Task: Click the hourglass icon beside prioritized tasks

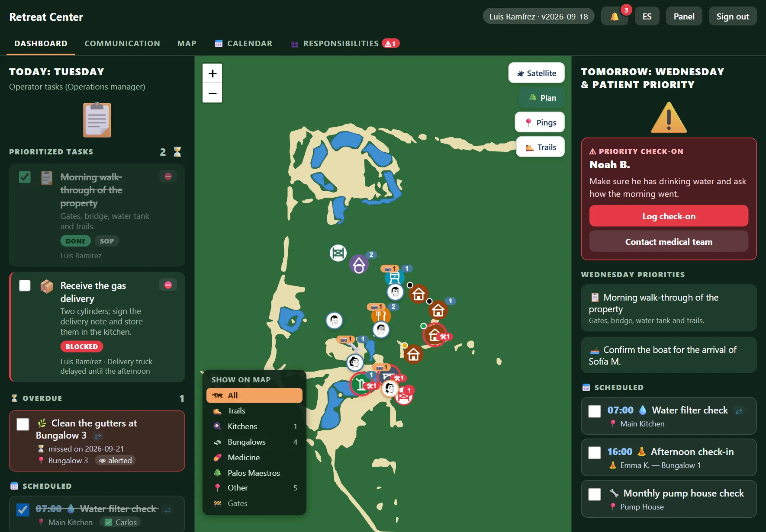Action: click(177, 152)
